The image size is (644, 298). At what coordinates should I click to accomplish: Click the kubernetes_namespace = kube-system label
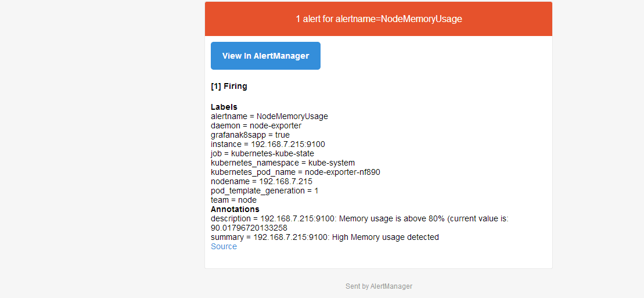coord(283,163)
